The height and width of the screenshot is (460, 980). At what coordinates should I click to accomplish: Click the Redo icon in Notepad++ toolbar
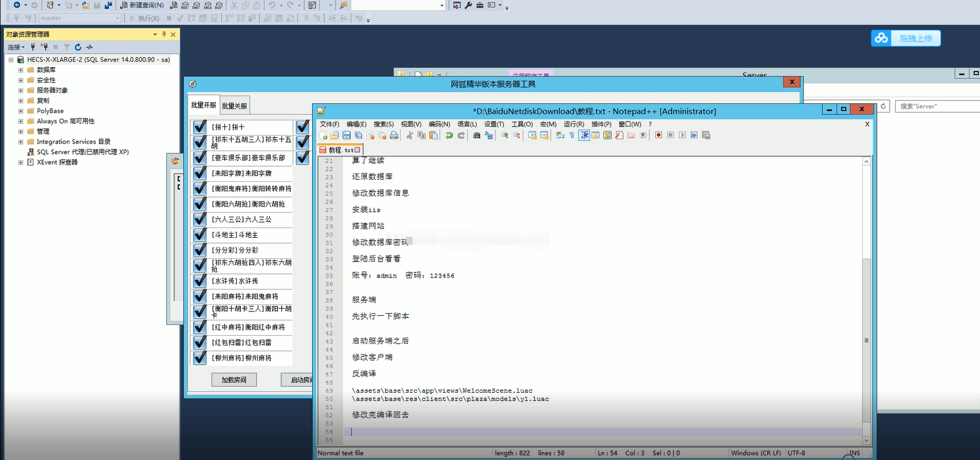click(461, 135)
